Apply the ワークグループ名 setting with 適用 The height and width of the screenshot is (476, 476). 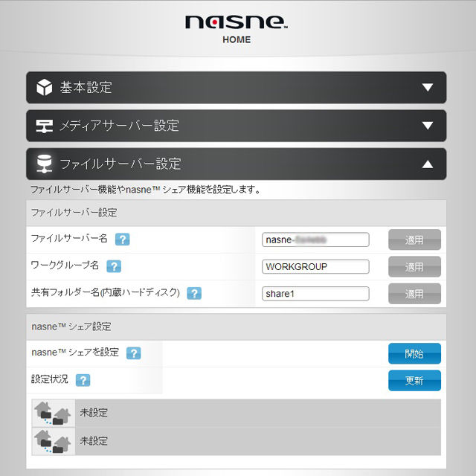(414, 266)
